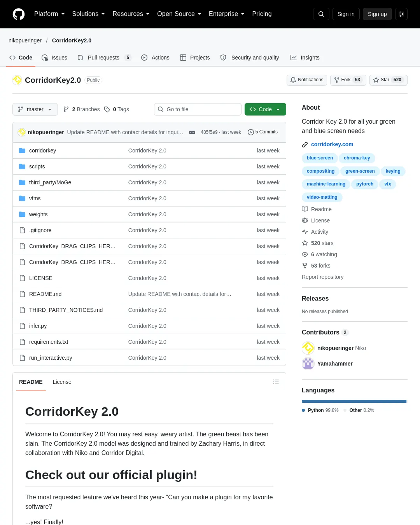Switch to the License tab in README panel
This screenshot has height=525, width=420.
(62, 382)
